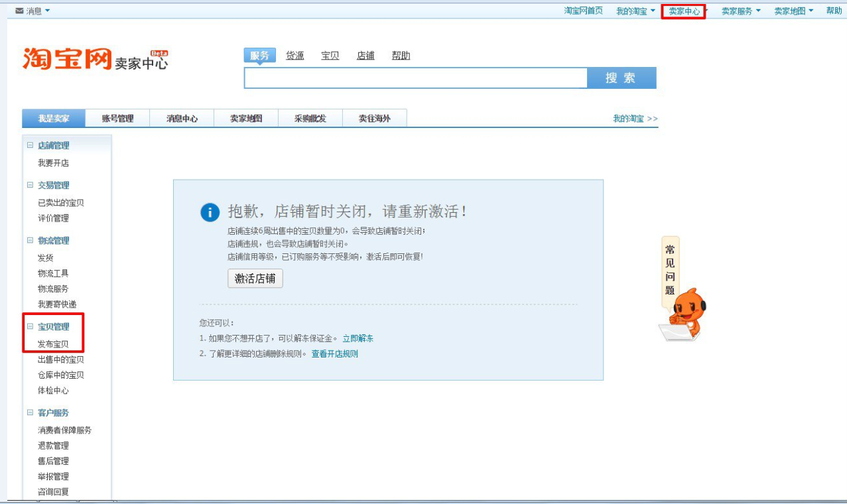The height and width of the screenshot is (504, 847).
Task: Click the blue info icon in notice
Action: pos(210,212)
